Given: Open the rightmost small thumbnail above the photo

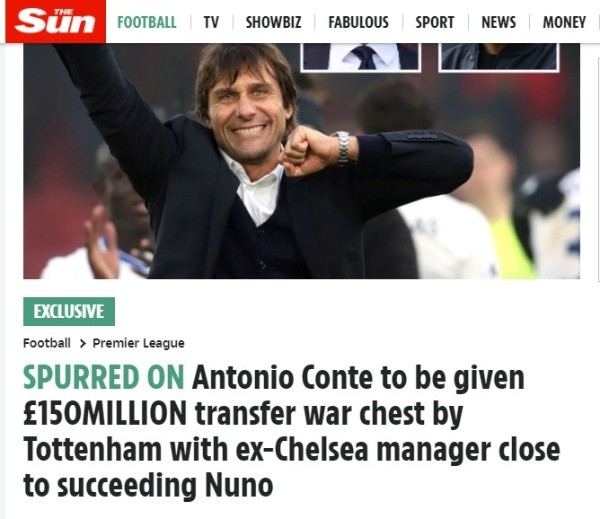Looking at the screenshot, I should click(498, 56).
